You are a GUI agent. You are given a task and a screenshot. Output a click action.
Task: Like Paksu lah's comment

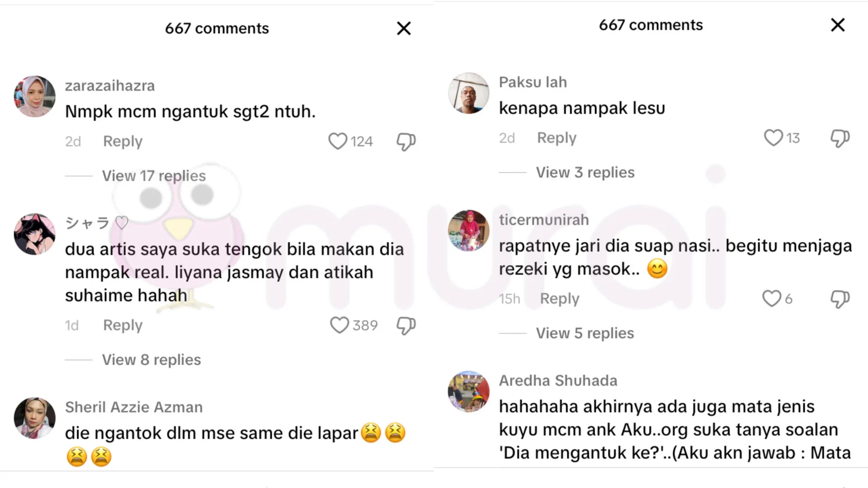pos(773,138)
